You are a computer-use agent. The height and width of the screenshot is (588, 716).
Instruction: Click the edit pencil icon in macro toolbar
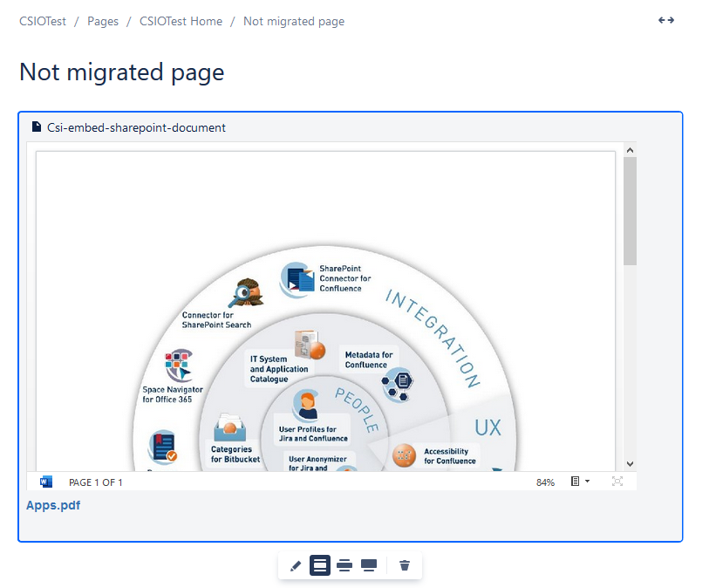[x=295, y=565]
